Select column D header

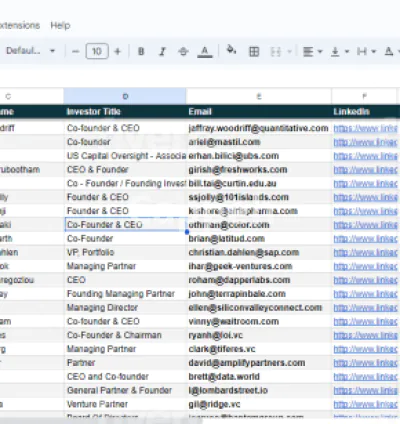tap(125, 96)
